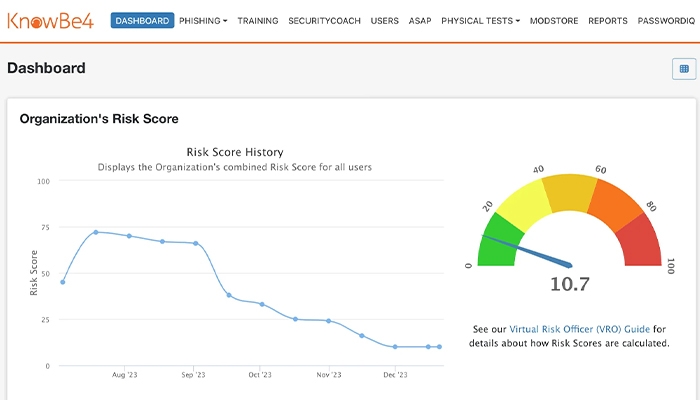Select the Dashboard tab
700x400 pixels.
click(x=142, y=21)
